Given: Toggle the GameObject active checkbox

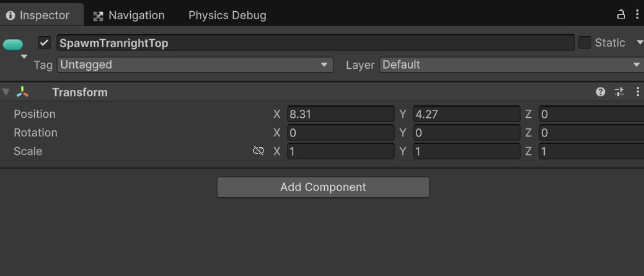Looking at the screenshot, I should pos(44,43).
